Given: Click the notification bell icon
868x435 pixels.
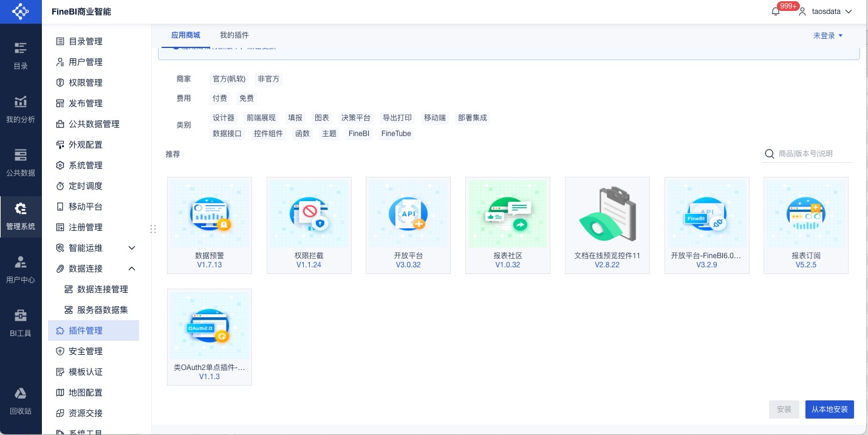Looking at the screenshot, I should [776, 12].
